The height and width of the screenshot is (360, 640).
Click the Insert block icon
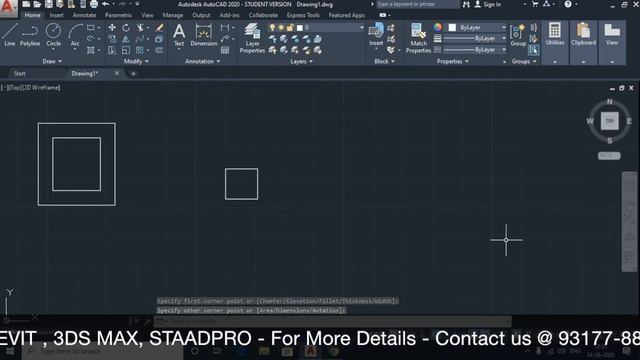click(x=376, y=34)
